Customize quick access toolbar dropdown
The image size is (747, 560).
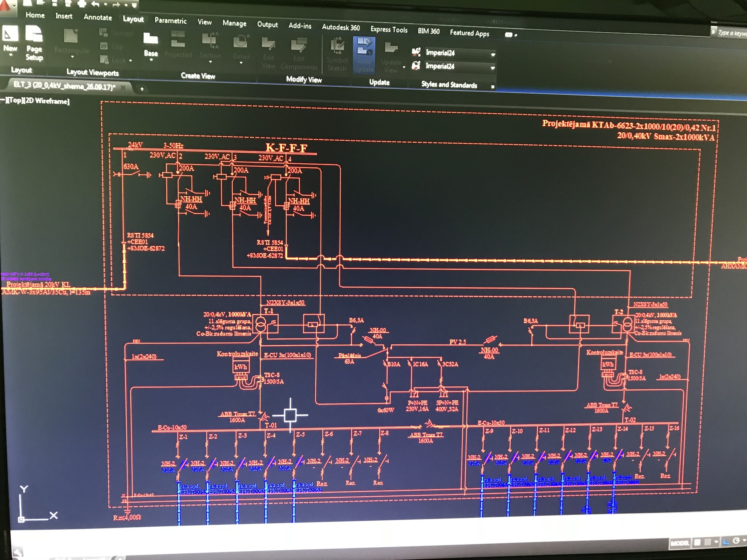click(x=134, y=6)
